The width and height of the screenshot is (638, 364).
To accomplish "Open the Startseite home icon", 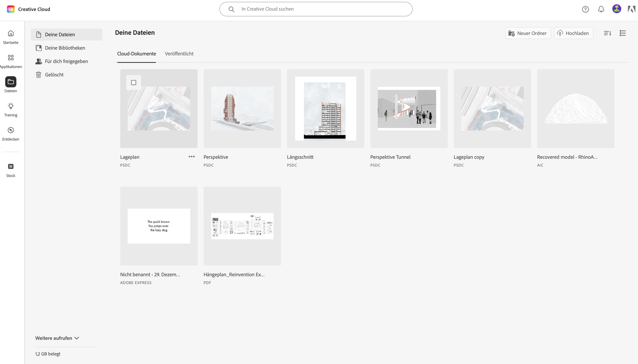I will pos(10,33).
